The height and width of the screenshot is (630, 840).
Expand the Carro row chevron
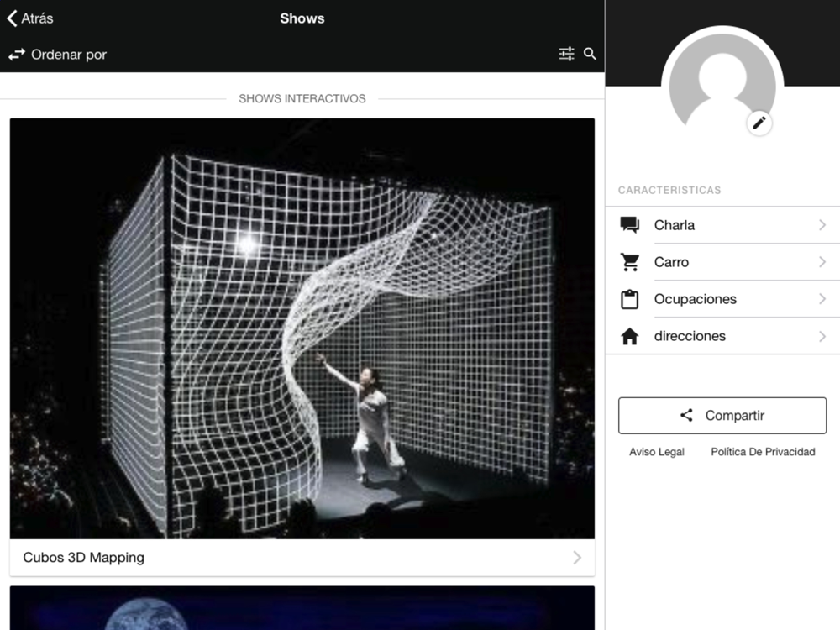click(x=822, y=262)
